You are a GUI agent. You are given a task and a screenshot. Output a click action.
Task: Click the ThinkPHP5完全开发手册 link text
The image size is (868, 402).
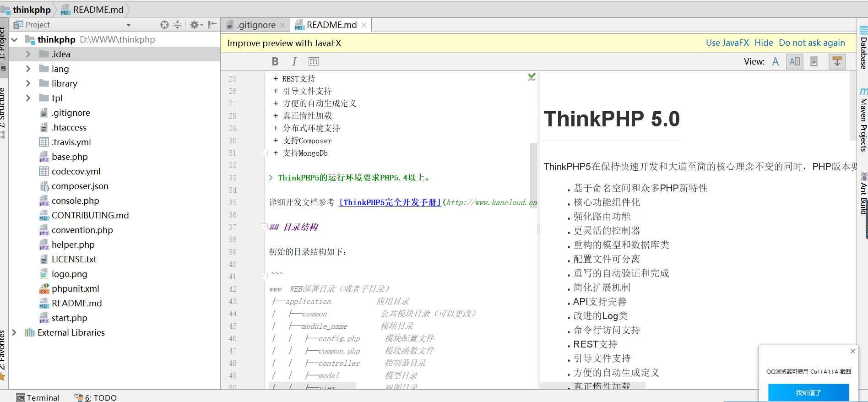tap(390, 202)
